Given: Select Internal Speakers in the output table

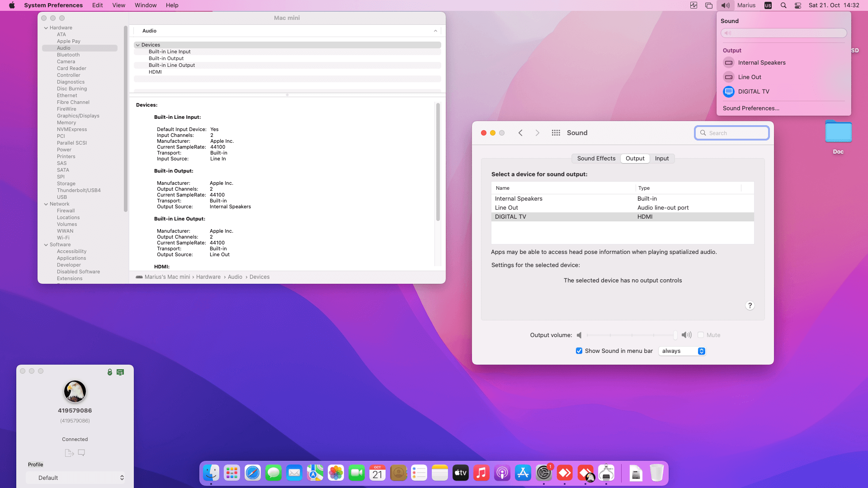Looking at the screenshot, I should point(519,199).
